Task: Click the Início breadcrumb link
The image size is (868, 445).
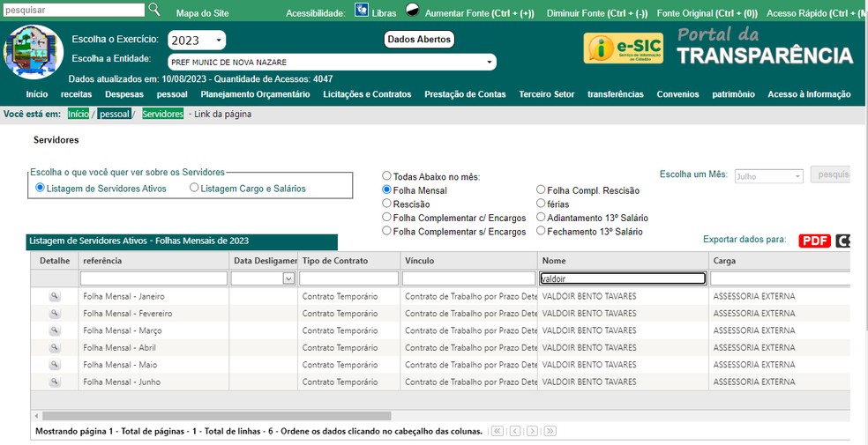Action: pyautogui.click(x=78, y=115)
